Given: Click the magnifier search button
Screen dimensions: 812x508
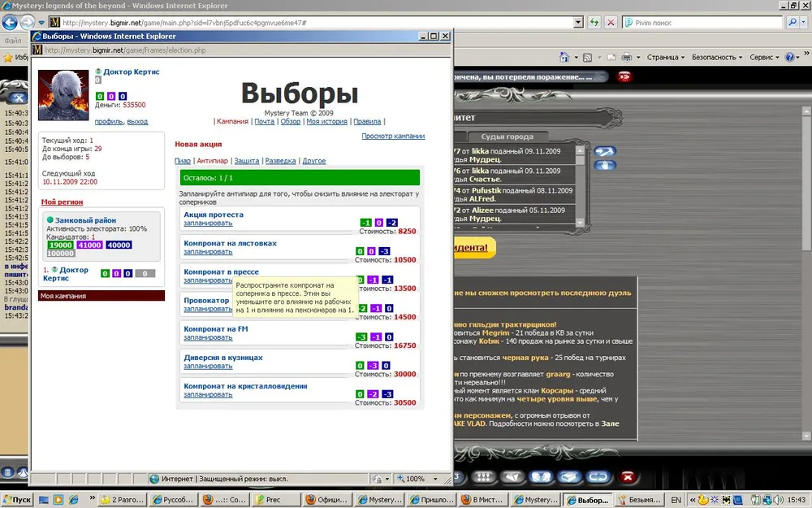Looking at the screenshot, I should [790, 23].
